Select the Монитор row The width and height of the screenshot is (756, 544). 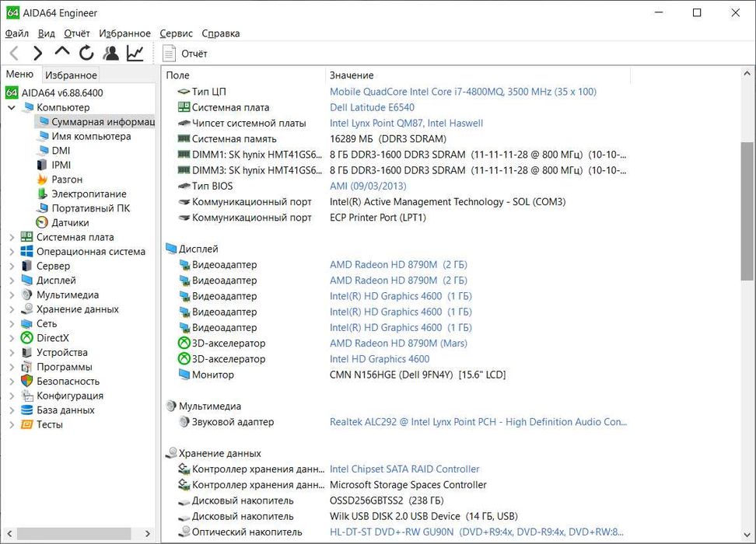pos(395,375)
